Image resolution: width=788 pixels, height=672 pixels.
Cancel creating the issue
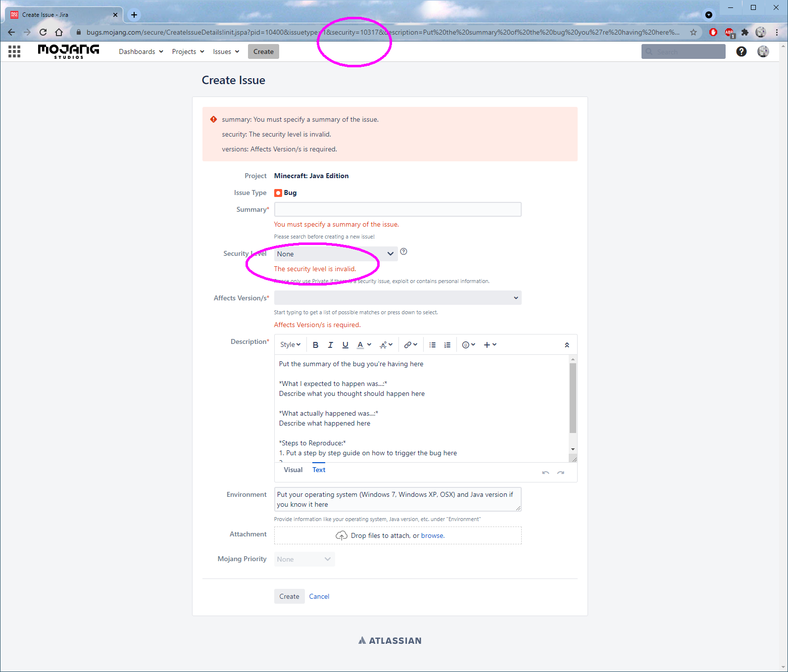319,596
